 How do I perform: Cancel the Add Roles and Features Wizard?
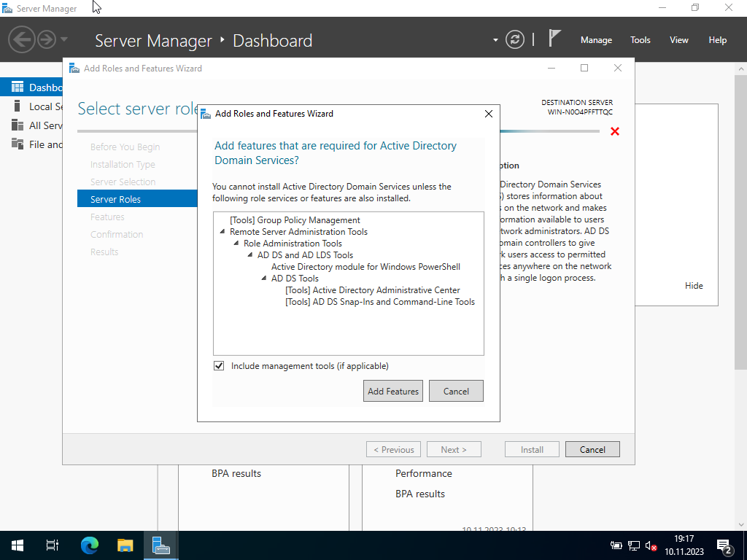[x=592, y=449]
